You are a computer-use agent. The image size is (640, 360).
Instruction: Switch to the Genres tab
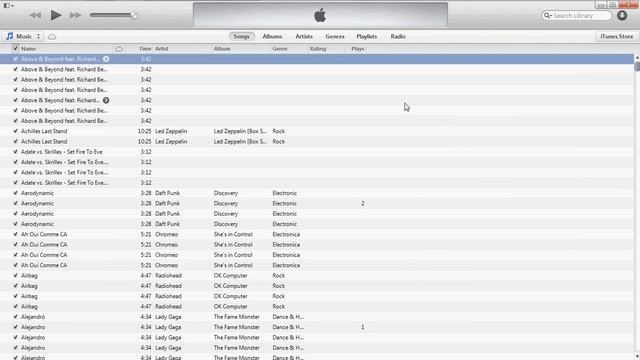click(335, 36)
